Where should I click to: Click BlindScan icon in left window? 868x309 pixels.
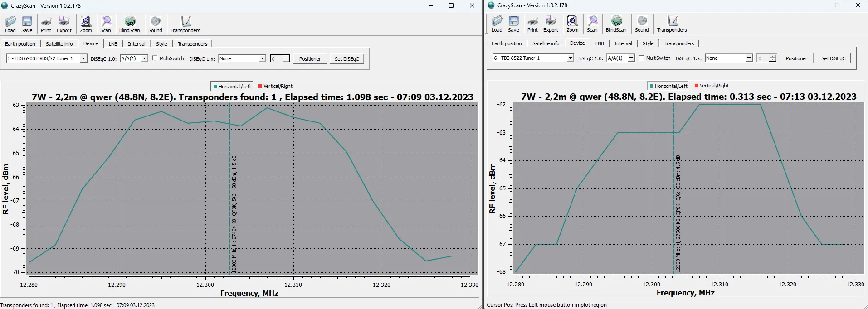pyautogui.click(x=129, y=24)
